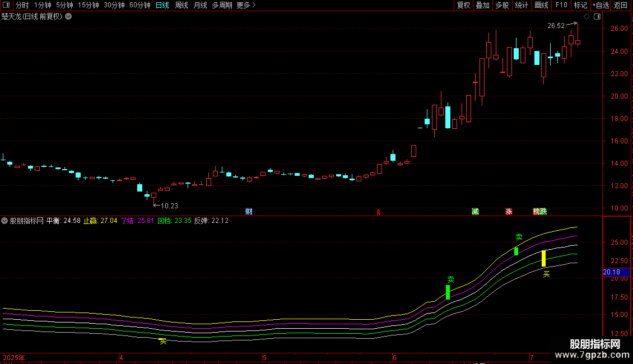Click the 2025年 date axis label
The width and height of the screenshot is (633, 364).
click(x=14, y=358)
